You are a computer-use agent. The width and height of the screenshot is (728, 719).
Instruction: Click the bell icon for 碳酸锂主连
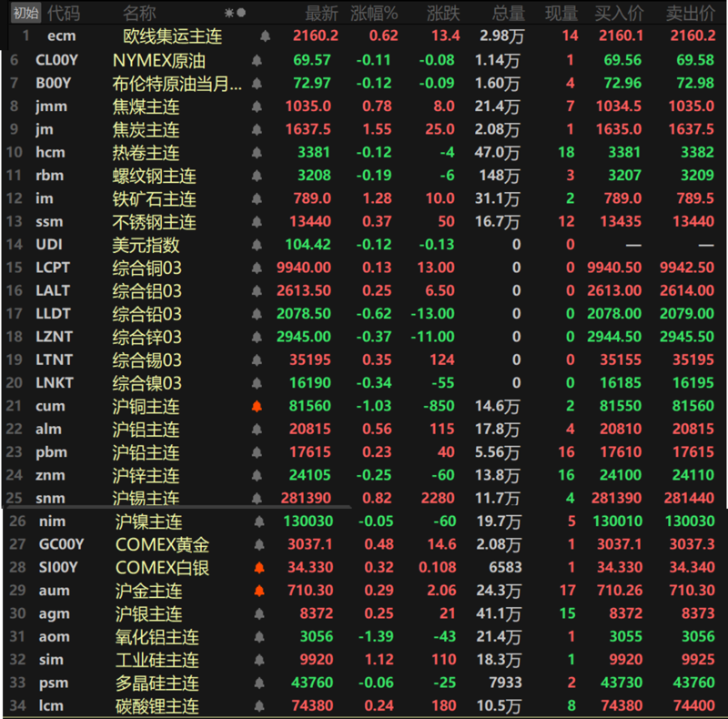(x=259, y=706)
